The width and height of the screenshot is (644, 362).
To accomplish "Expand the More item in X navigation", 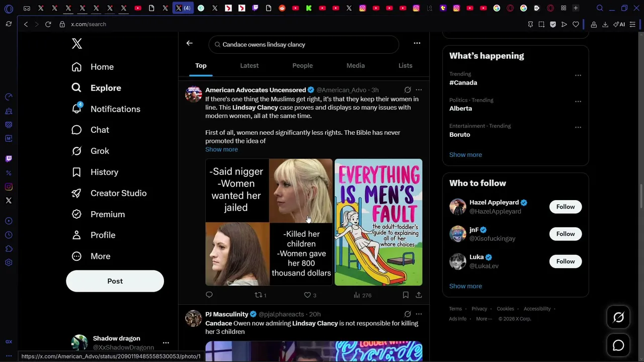I will point(91,256).
